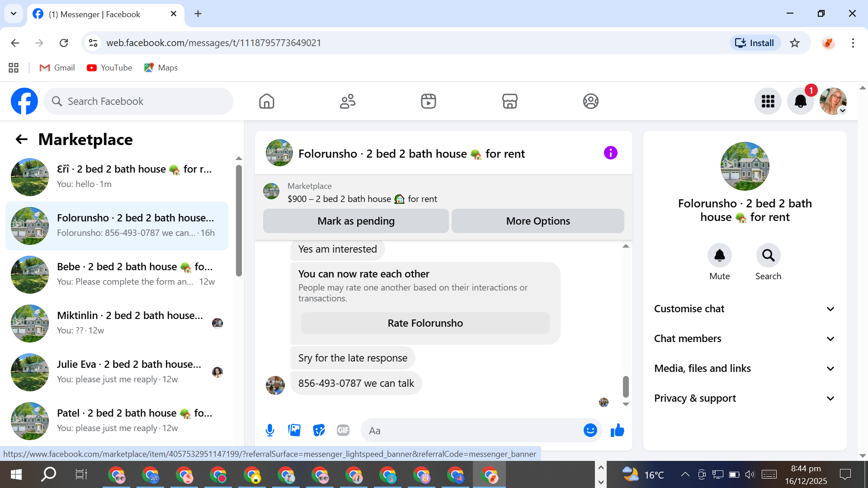This screenshot has height=488, width=868.
Task: Show hidden system tray icons
Action: click(685, 474)
